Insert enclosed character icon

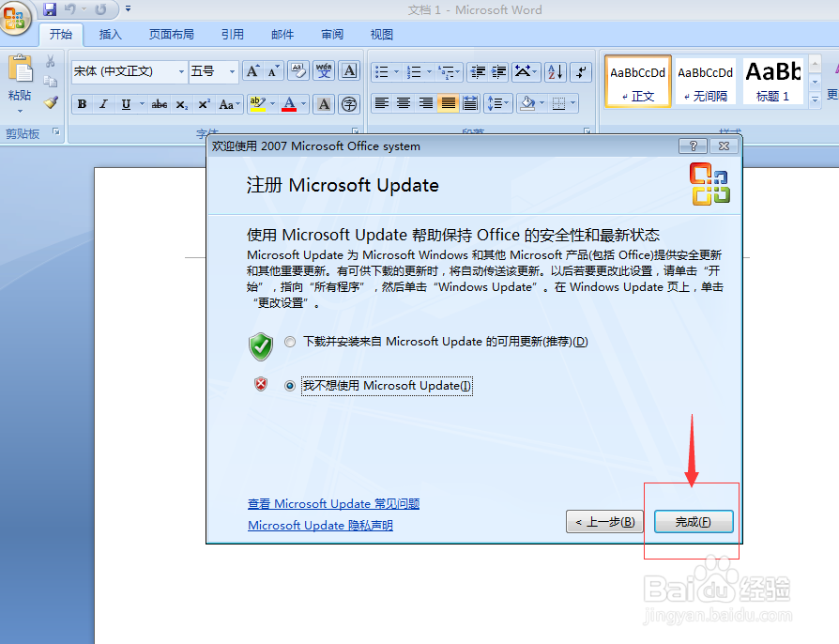pyautogui.click(x=349, y=104)
